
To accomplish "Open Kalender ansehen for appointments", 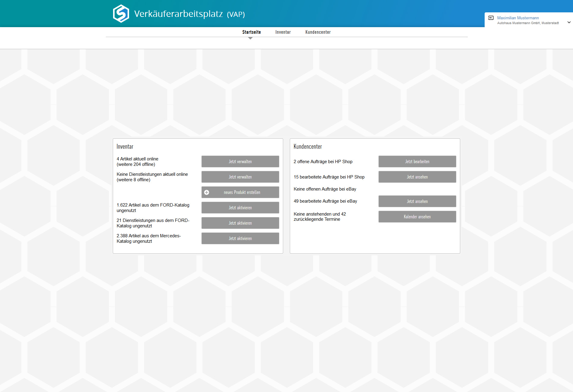I will (x=417, y=217).
